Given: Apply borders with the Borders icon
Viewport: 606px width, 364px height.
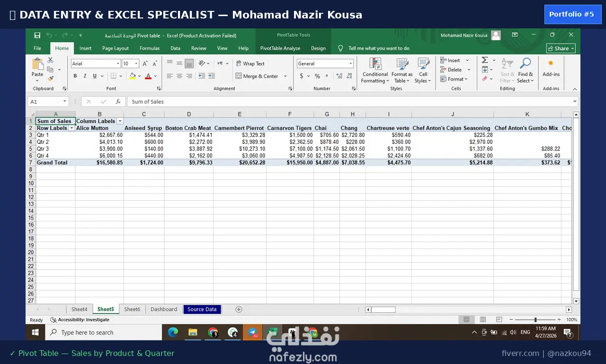Looking at the screenshot, I should click(114, 76).
